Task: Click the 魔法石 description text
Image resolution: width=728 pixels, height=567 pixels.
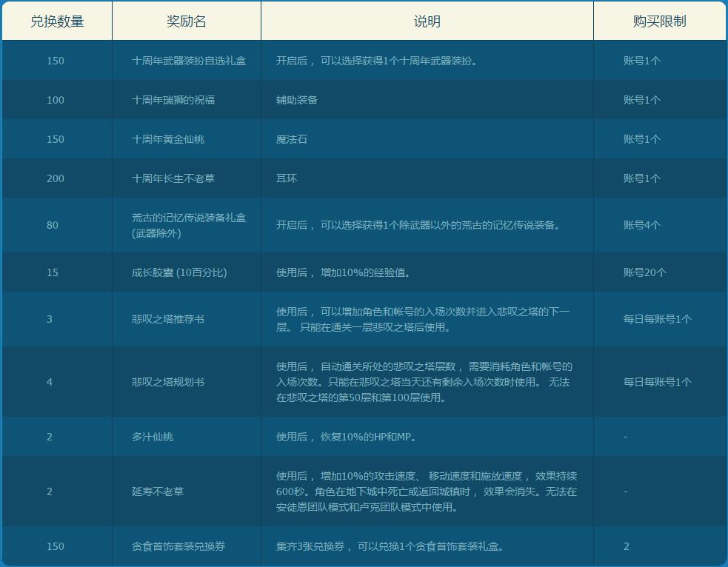Action: point(291,139)
